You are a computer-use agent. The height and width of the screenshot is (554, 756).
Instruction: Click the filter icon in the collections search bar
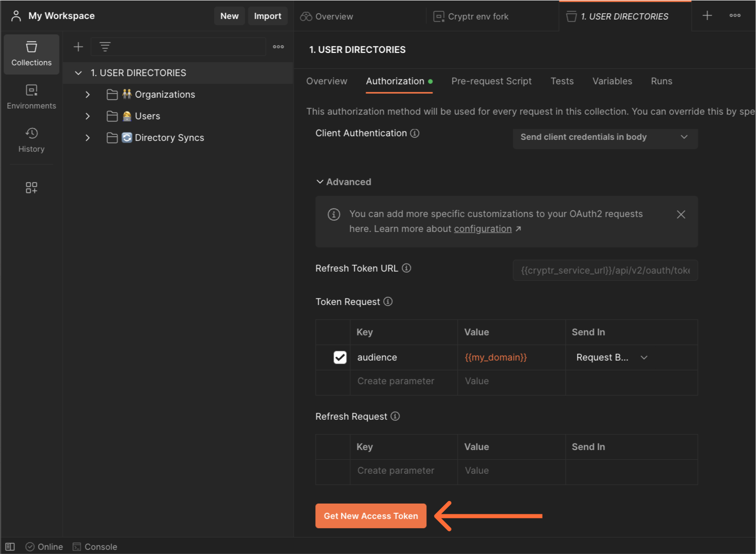pyautogui.click(x=105, y=47)
